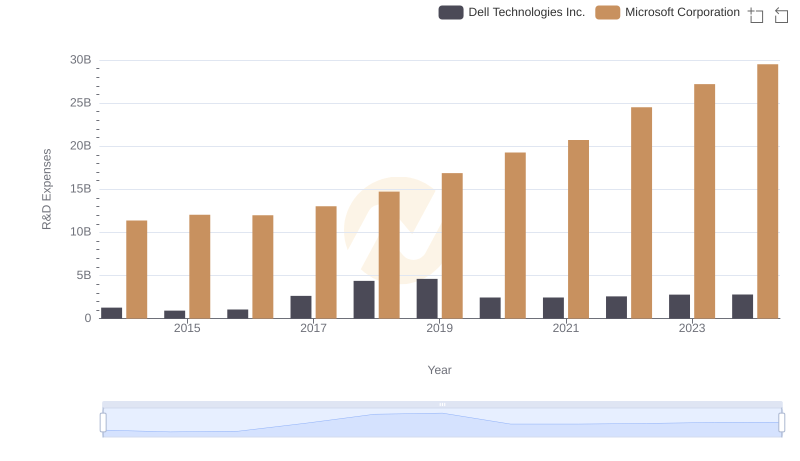
Task: Click the Microsoft bar nearest 30B
Action: click(767, 191)
